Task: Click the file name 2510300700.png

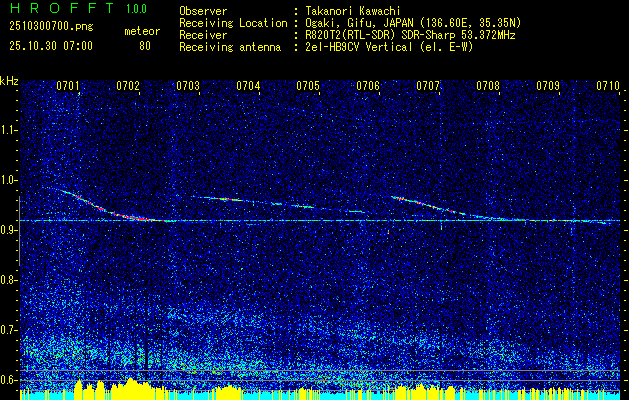Action: 51,27
